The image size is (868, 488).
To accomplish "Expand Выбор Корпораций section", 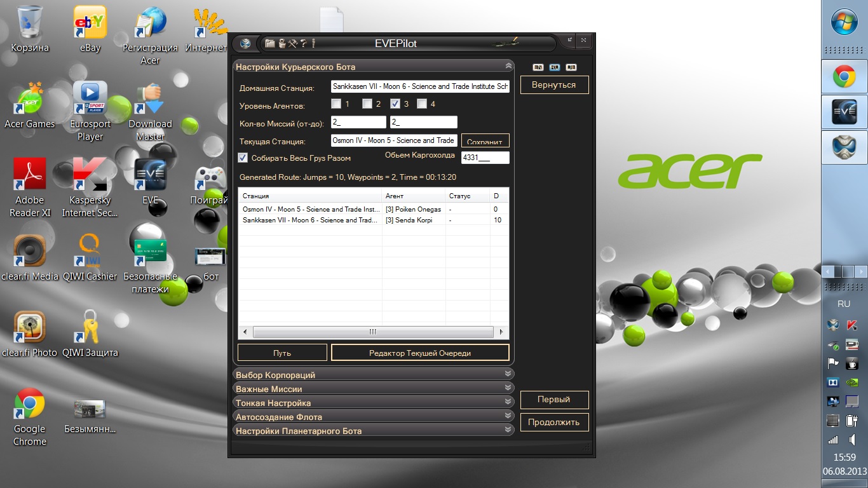I will tap(374, 374).
